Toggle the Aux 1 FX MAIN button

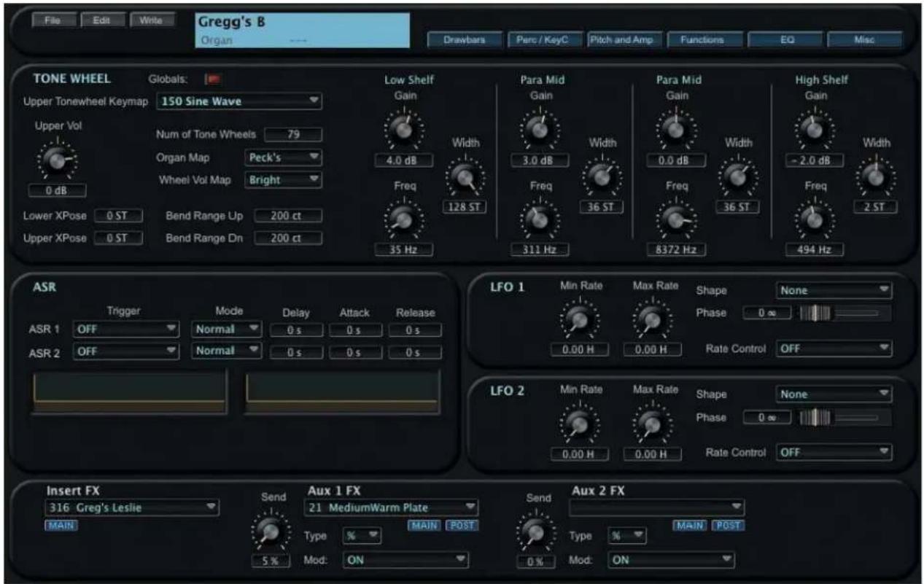coord(425,525)
